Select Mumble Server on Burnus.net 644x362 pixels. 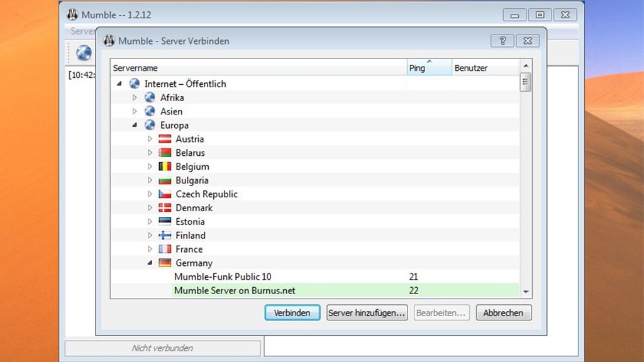(x=235, y=291)
